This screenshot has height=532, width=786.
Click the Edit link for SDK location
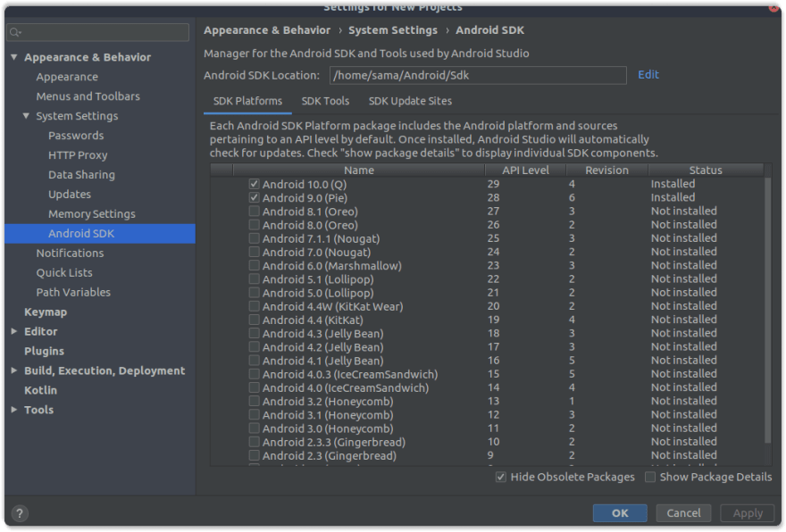click(648, 75)
